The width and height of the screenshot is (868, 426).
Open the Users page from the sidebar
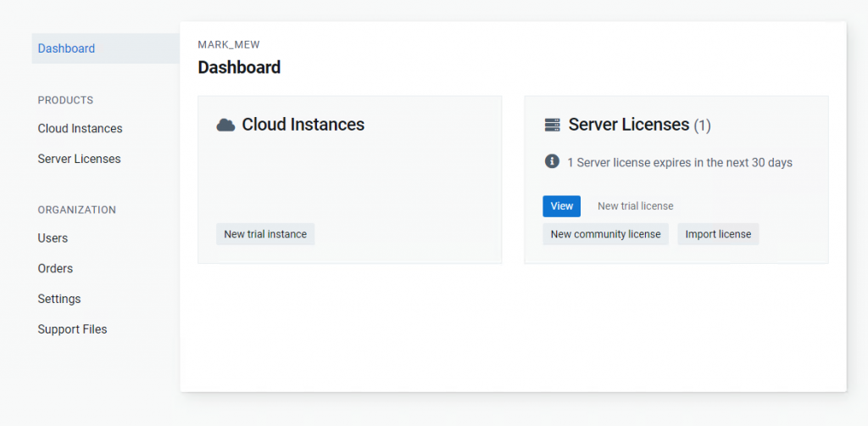click(x=53, y=238)
